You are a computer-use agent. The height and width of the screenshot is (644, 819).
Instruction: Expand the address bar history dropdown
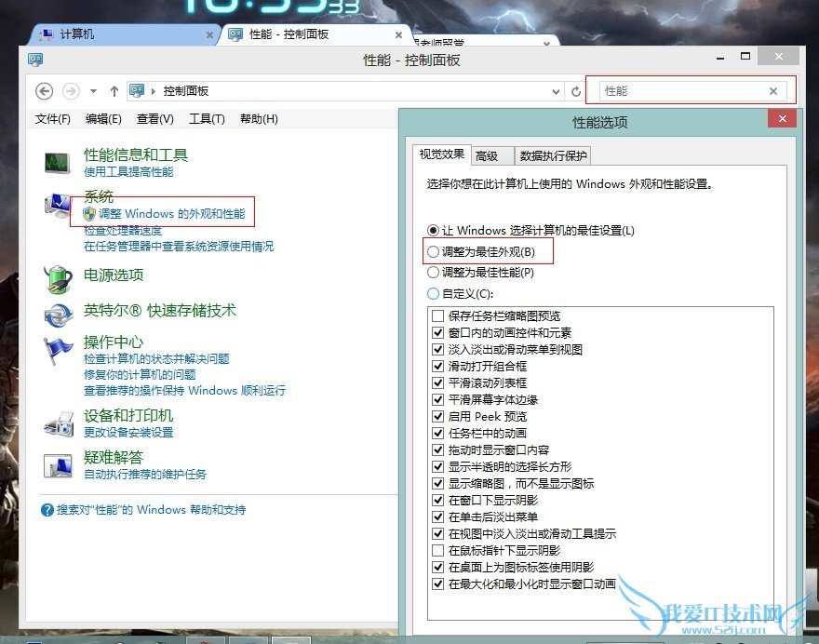[556, 92]
